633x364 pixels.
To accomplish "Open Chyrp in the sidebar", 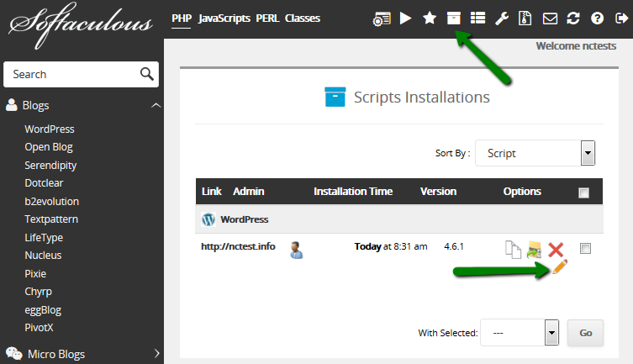I will tap(39, 292).
